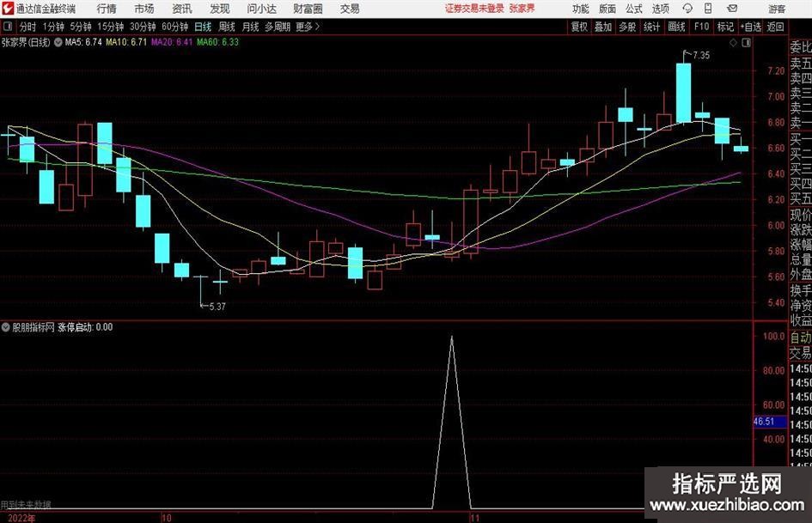Click the 画线 draw line button
Image resolution: width=812 pixels, height=523 pixels.
[676, 27]
